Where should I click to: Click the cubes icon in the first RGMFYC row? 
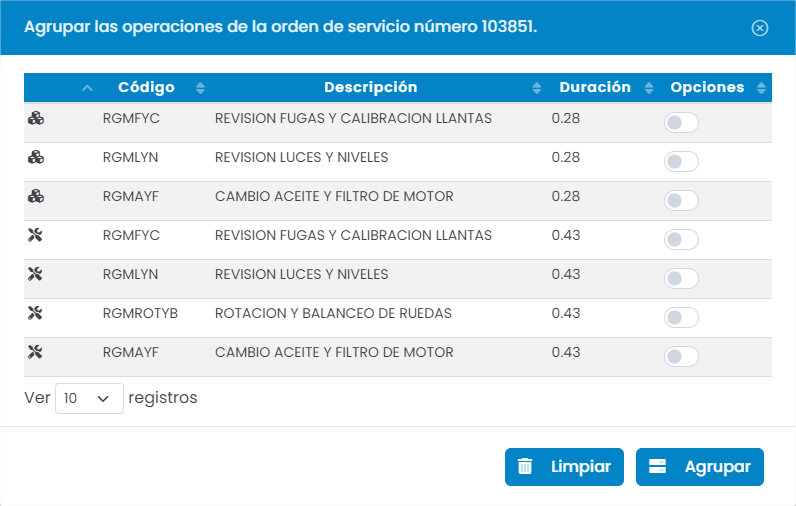tap(36, 118)
